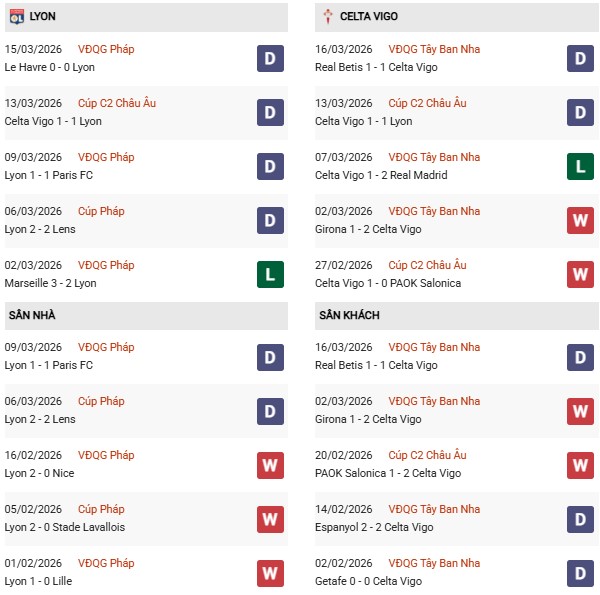Viewport: 600px width, 595px height.
Task: Click the loss badge for Celta Vigo 1 - 2 Real Madrid
Action: click(581, 167)
